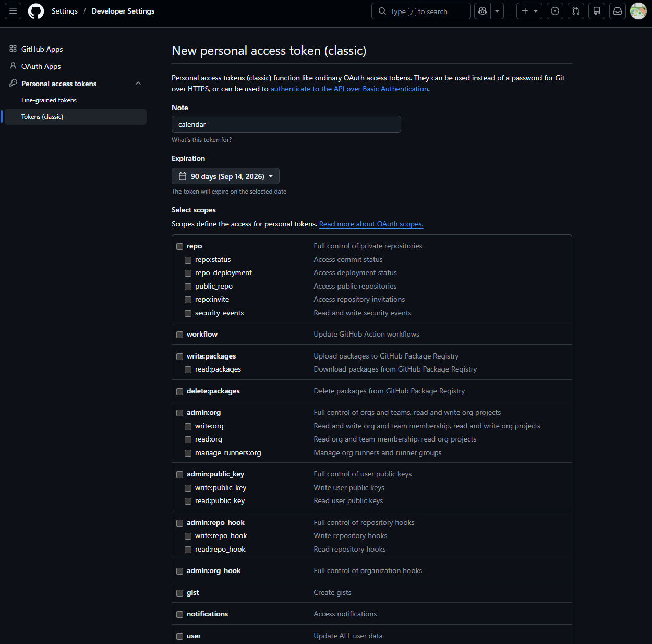Select the admin:public_key checkbox
The image size is (652, 644).
(179, 474)
